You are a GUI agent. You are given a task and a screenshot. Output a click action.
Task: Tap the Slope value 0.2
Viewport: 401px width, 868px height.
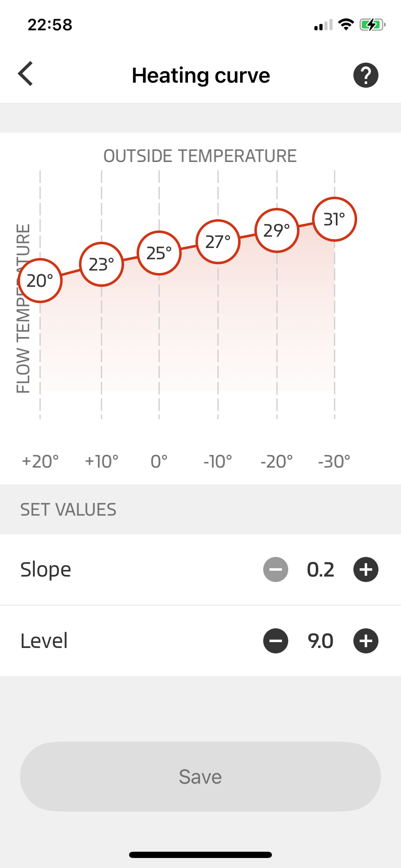(320, 569)
